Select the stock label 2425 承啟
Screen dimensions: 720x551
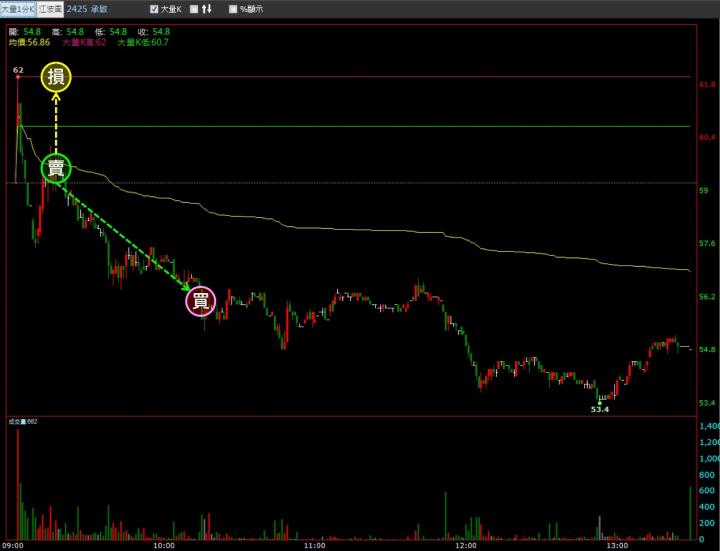tap(86, 9)
